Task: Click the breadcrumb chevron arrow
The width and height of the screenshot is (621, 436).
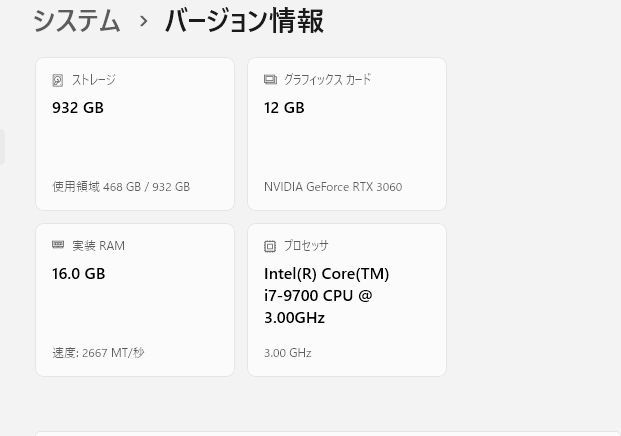Action: coord(143,21)
